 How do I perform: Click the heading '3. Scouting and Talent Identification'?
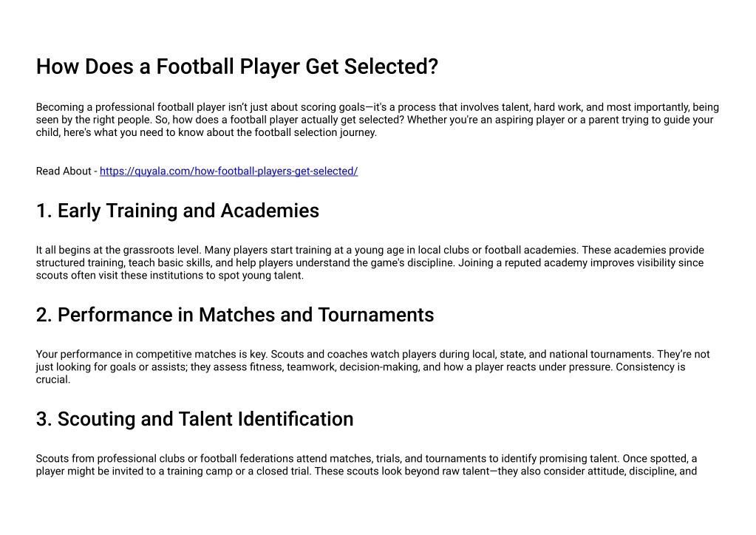[x=195, y=419]
